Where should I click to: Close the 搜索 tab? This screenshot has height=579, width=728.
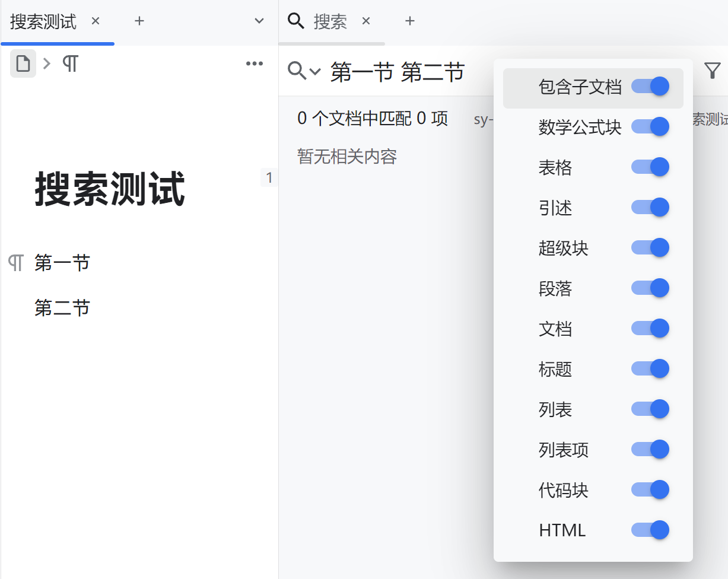(366, 21)
